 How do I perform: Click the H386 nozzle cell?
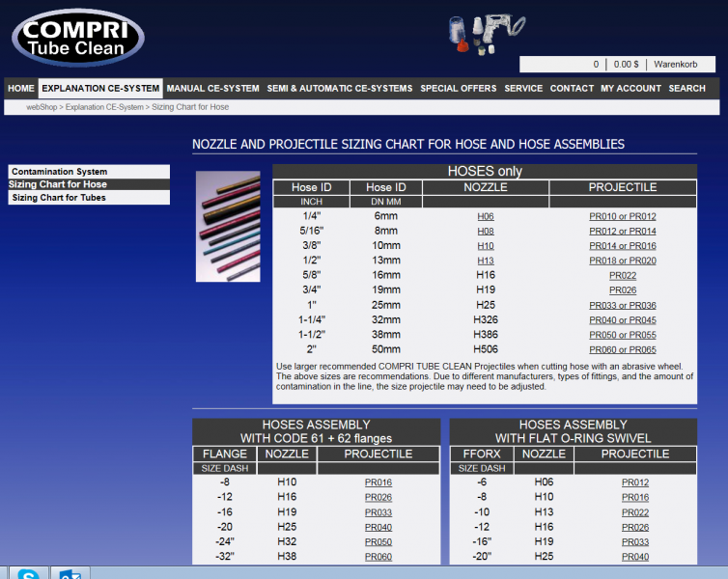[x=486, y=335]
